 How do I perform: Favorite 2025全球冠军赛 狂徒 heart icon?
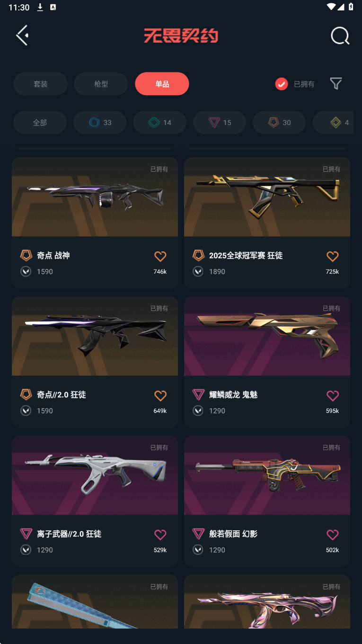tap(333, 256)
